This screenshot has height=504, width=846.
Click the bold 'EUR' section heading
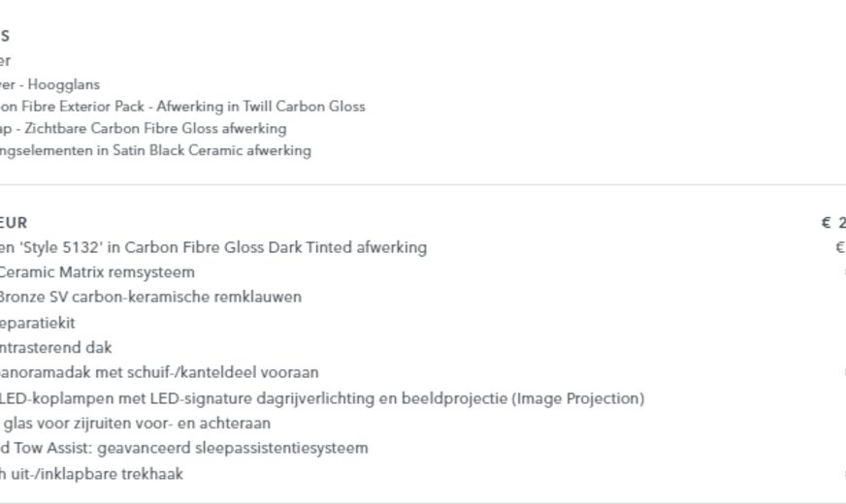(x=14, y=223)
